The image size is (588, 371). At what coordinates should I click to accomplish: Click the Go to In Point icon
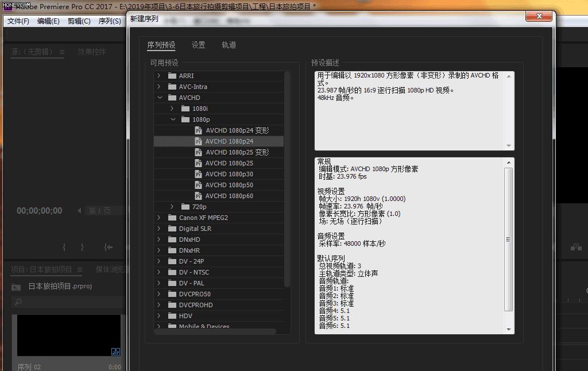click(x=108, y=247)
